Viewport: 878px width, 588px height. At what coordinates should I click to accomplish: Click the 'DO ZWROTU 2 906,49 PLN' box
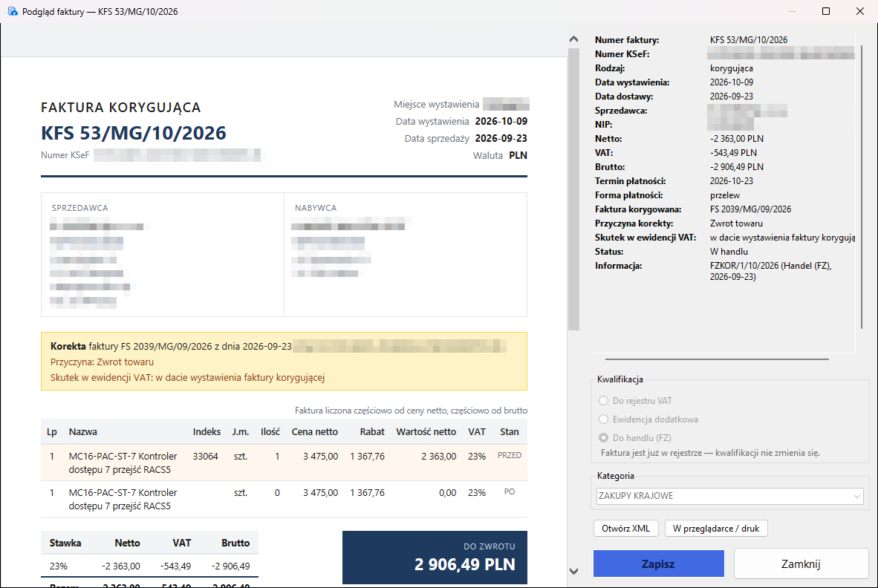tap(435, 558)
